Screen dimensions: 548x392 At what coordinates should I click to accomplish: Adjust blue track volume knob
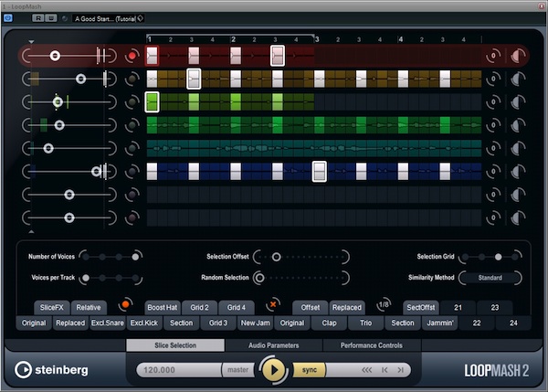pos(518,172)
